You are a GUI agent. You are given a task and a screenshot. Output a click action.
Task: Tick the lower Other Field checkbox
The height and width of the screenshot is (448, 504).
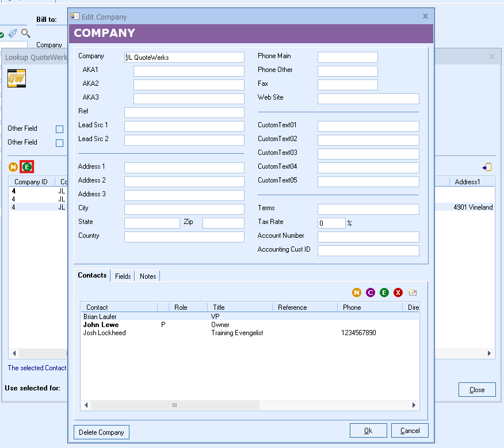pyautogui.click(x=59, y=143)
